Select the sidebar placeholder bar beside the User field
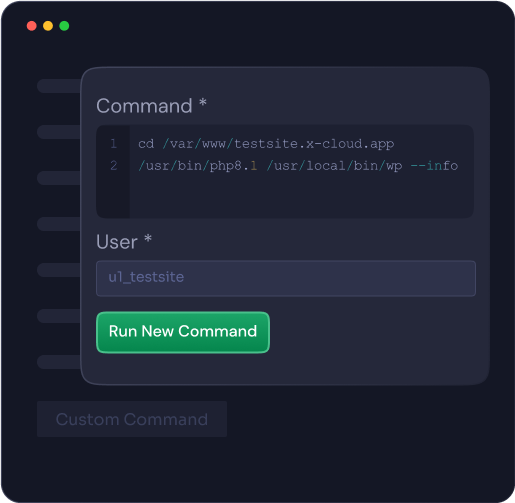Screen dimensions: 515x503 pos(59,270)
